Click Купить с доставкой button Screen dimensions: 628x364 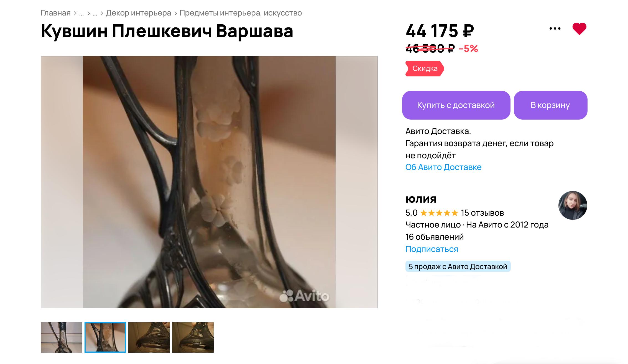click(x=456, y=105)
